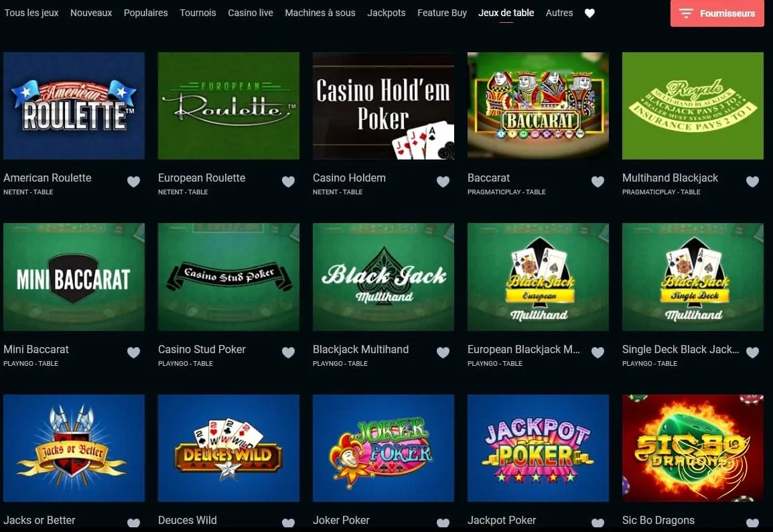The image size is (773, 532).
Task: Click the heart next to Mini Baccarat
Action: click(x=133, y=352)
